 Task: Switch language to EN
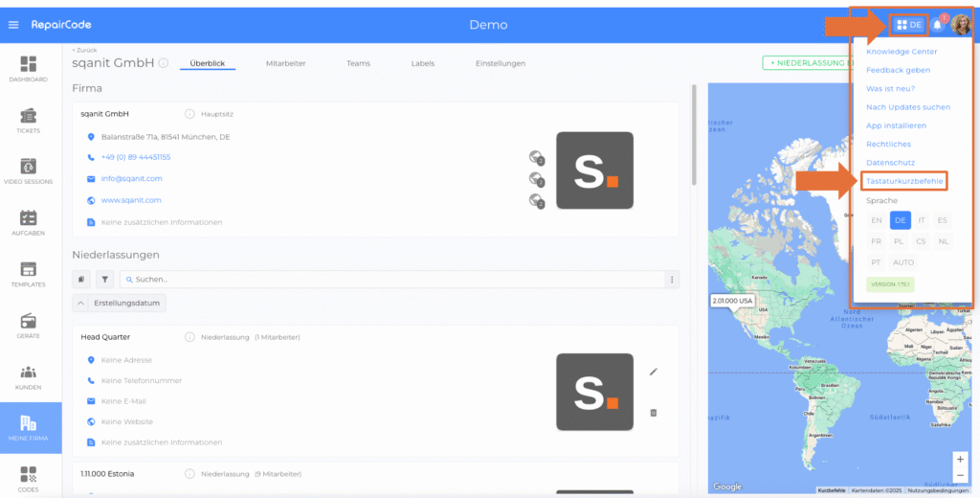876,220
